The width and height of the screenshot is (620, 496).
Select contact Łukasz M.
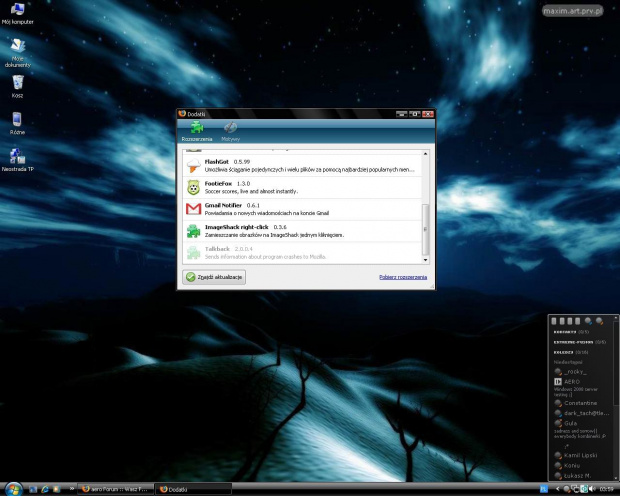(573, 476)
